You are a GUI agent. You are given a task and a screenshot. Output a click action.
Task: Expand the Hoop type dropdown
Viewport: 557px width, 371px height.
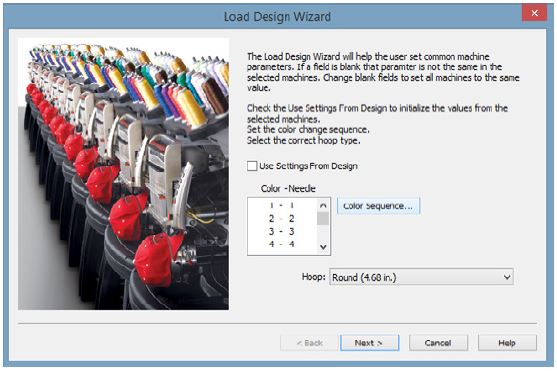[x=421, y=277]
